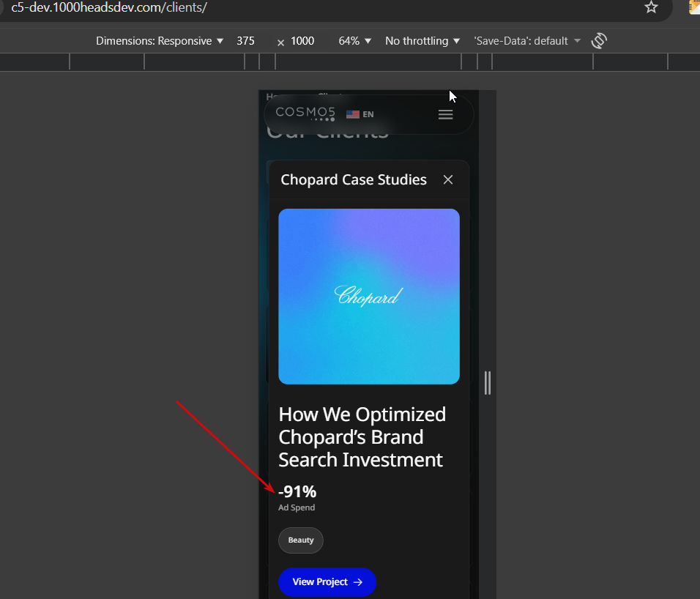Image resolution: width=700 pixels, height=599 pixels.
Task: Click the URL in the address bar
Action: 109,7
